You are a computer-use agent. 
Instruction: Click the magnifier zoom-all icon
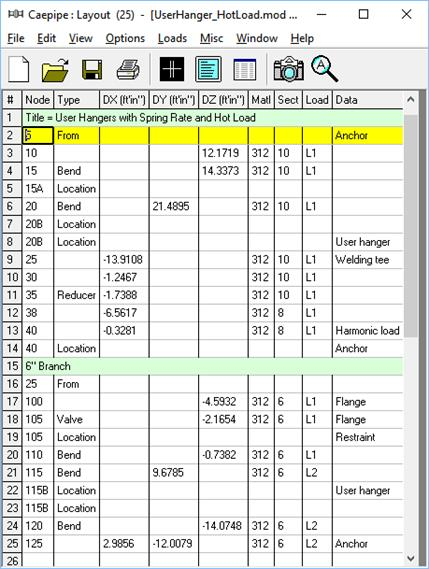pyautogui.click(x=324, y=68)
